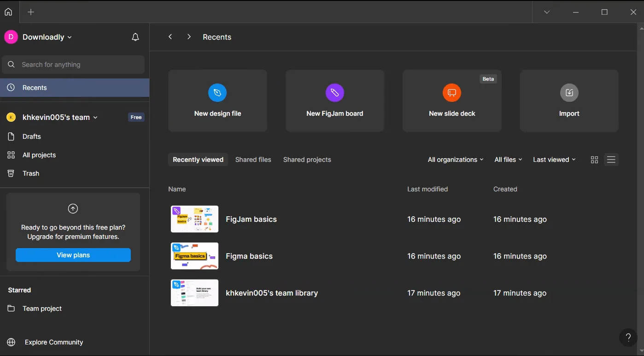Go back with the left arrow
The height and width of the screenshot is (356, 644).
click(170, 37)
